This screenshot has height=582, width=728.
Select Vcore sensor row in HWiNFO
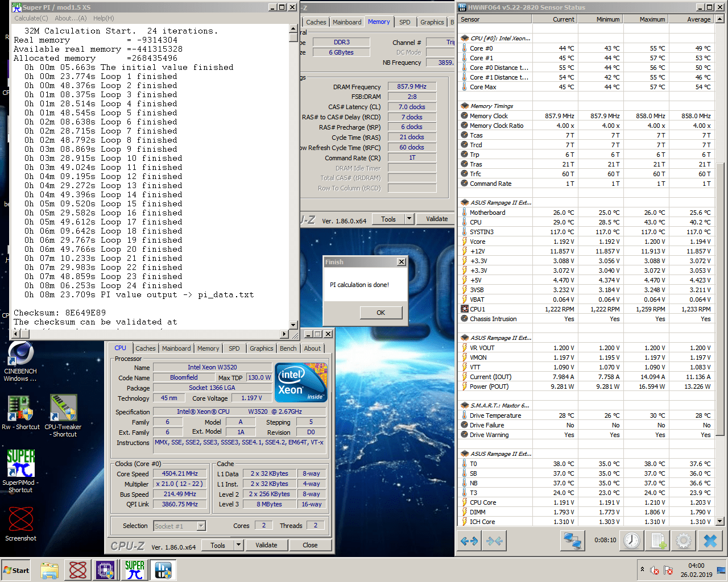click(x=586, y=242)
